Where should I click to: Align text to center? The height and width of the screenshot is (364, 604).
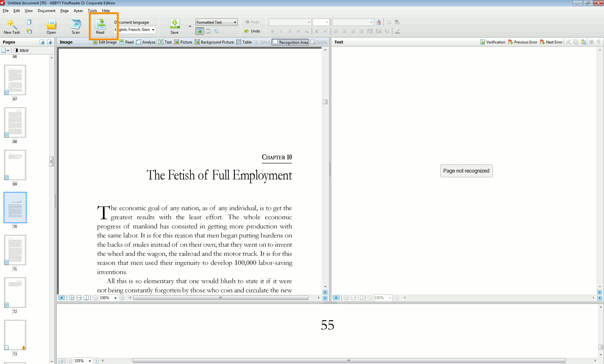pos(345,31)
